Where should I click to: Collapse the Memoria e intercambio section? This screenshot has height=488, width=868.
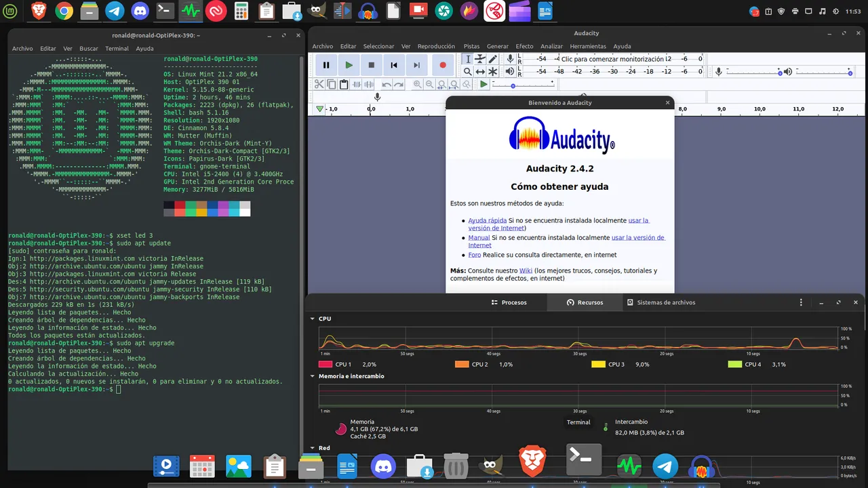(x=313, y=376)
